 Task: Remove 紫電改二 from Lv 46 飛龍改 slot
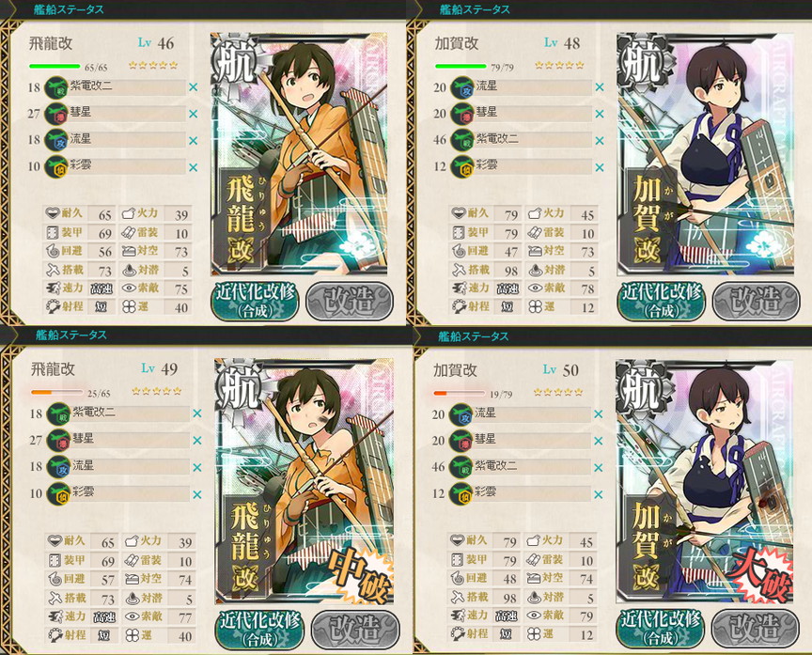tap(194, 87)
